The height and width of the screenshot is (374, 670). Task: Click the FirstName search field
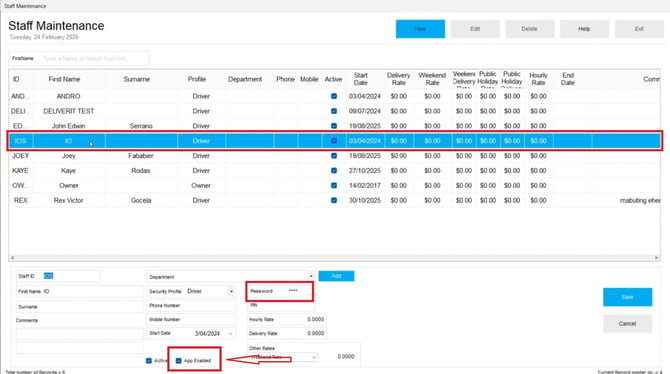point(79,58)
